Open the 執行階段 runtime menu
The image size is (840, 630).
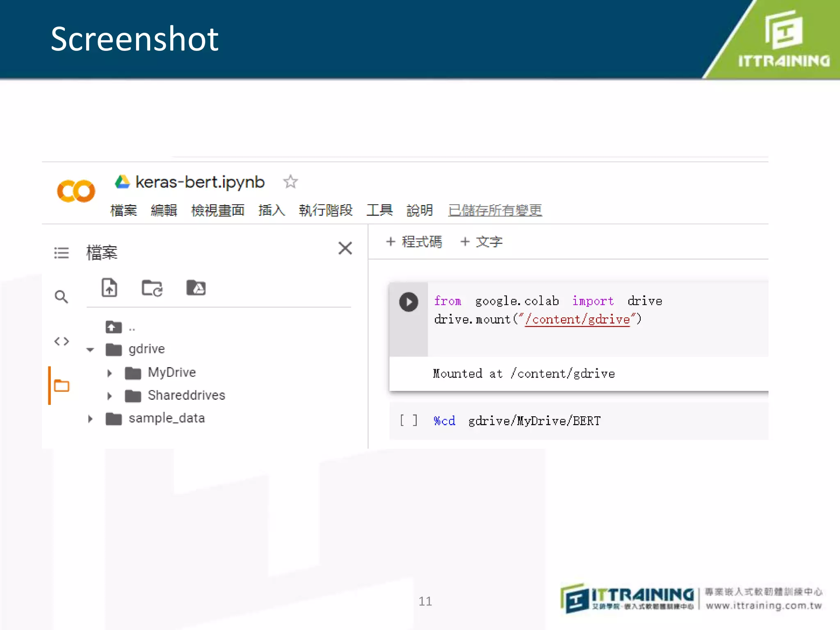tap(326, 210)
